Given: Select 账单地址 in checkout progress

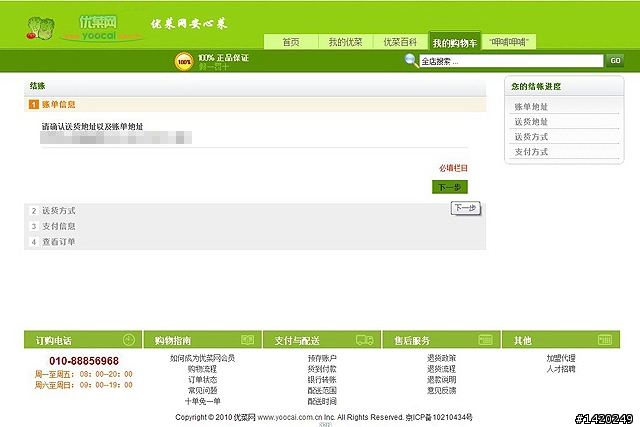Looking at the screenshot, I should [x=531, y=107].
